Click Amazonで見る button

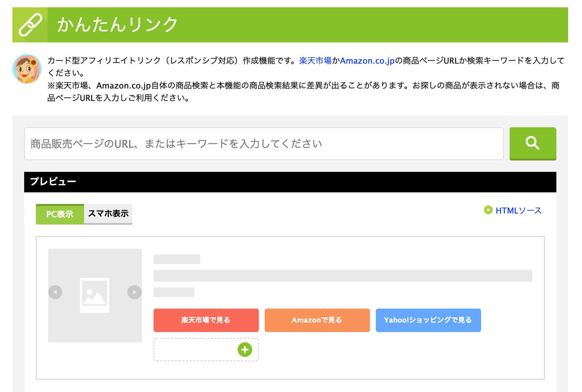(317, 320)
